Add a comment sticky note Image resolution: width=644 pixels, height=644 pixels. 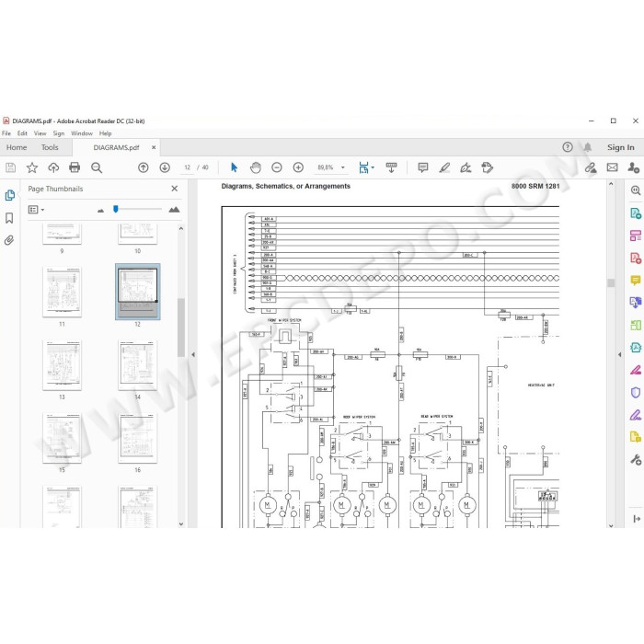pyautogui.click(x=422, y=167)
